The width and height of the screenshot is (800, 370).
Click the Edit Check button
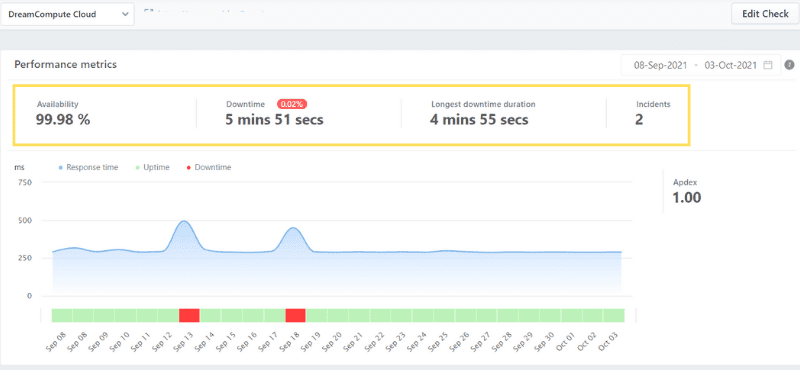(765, 14)
